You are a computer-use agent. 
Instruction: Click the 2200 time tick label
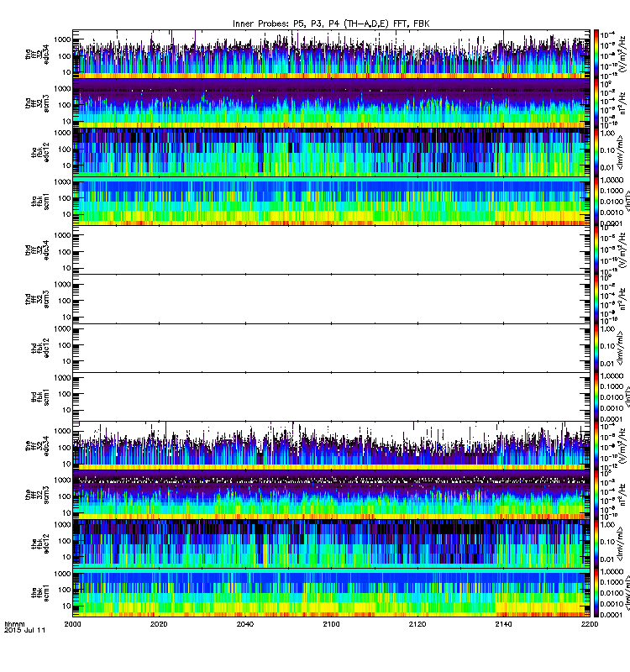590,624
